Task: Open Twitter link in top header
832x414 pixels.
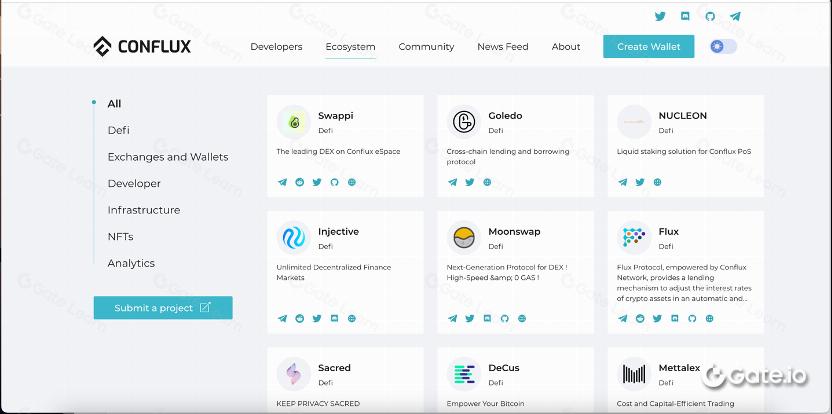Action: pos(660,16)
